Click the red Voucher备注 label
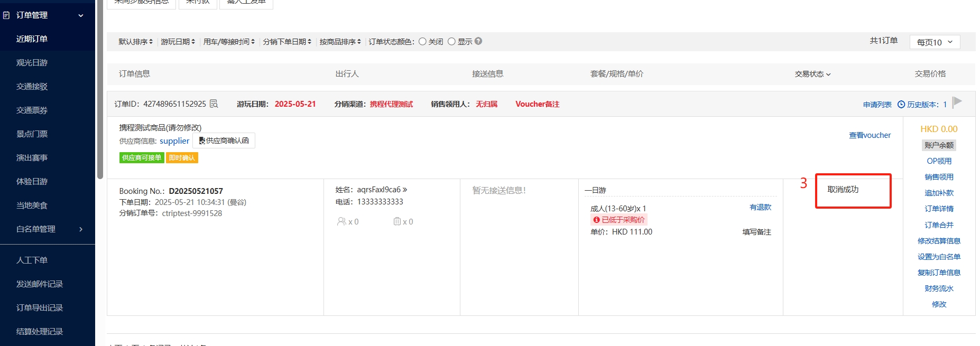The width and height of the screenshot is (980, 346). coord(537,104)
